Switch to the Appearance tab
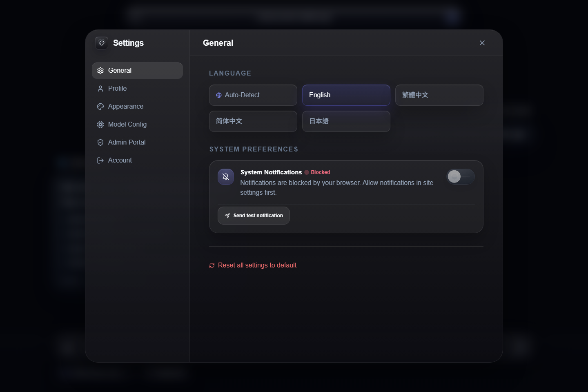Image resolution: width=588 pixels, height=392 pixels. 137,107
